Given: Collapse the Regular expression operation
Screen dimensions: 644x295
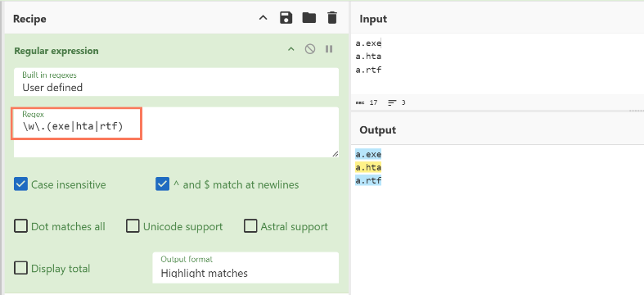Looking at the screenshot, I should coord(290,49).
